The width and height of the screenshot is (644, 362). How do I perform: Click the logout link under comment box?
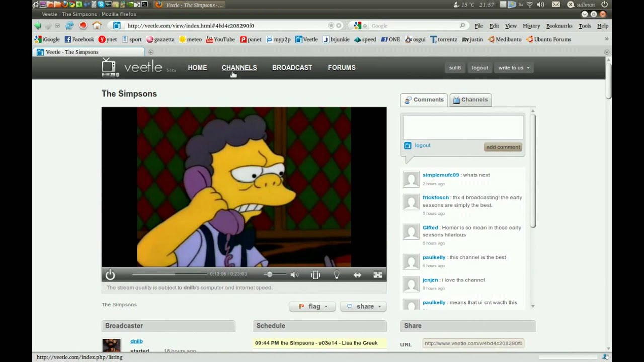coord(423,145)
